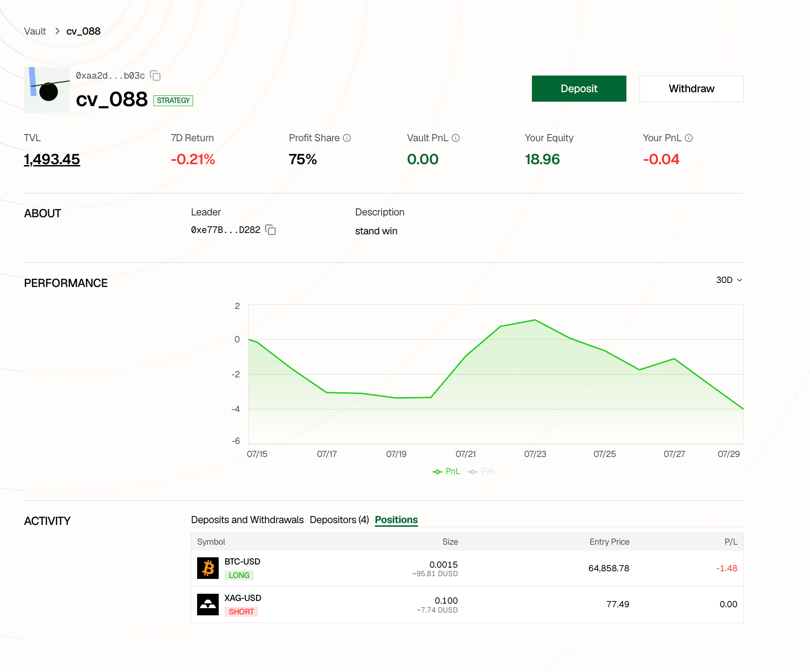The image size is (810, 672).
Task: Copy the vault address 0xaa2d...b03c
Action: [155, 76]
